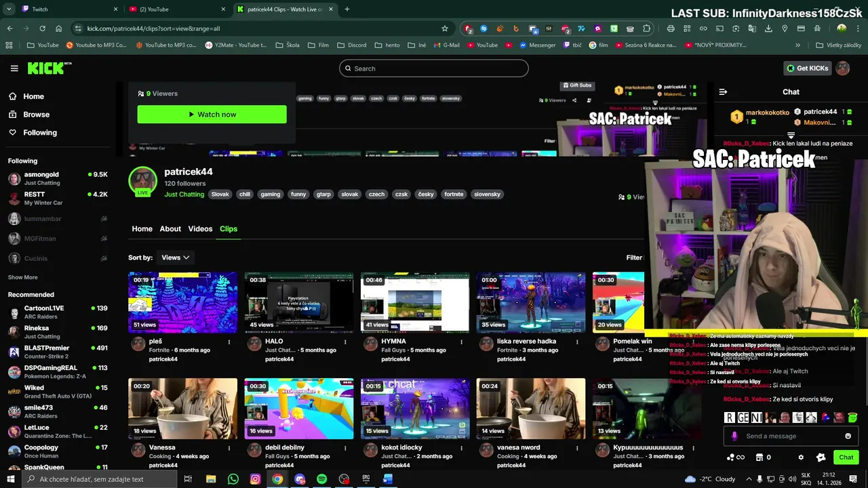
Task: Go to the browser home page
Action: pos(59,28)
